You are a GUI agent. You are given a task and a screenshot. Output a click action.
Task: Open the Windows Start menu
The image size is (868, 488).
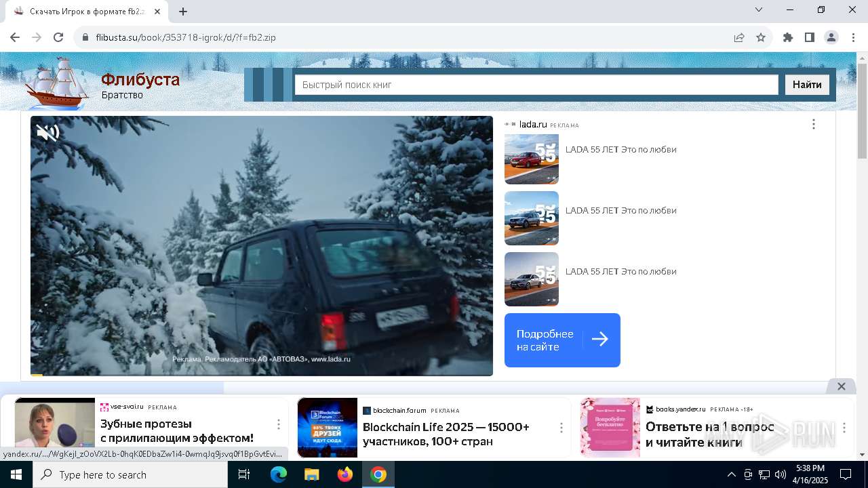coord(16,474)
